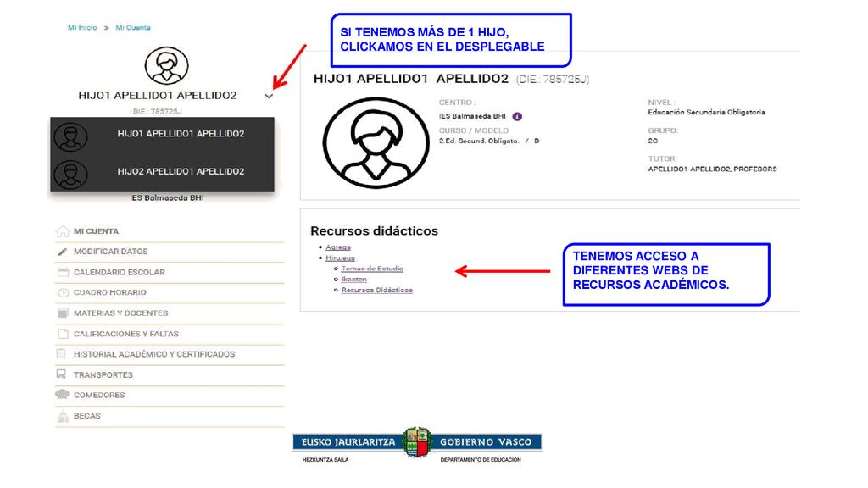
Task: Click the student name heading in sidebar
Action: point(158,96)
